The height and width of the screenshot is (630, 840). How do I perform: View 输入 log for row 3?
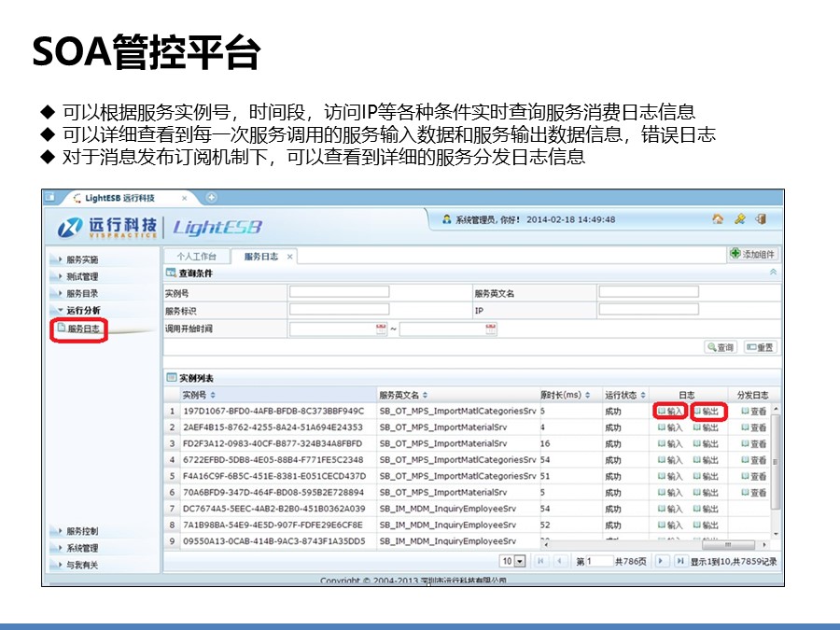[x=670, y=443]
